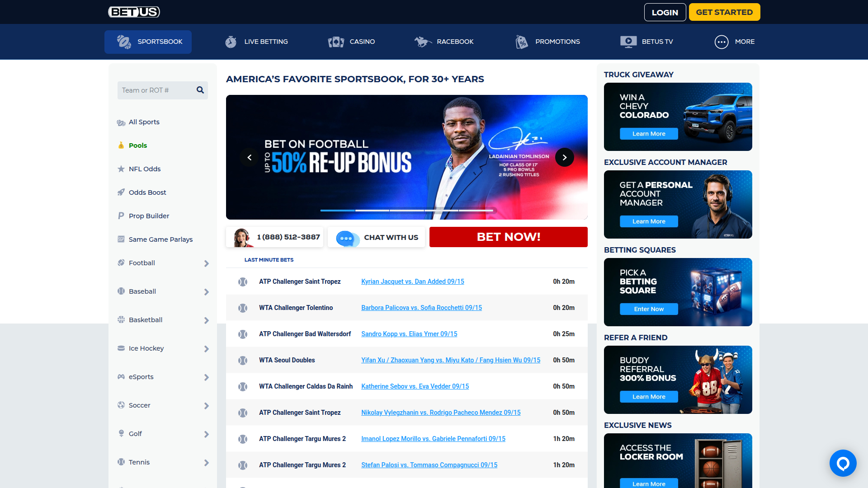Switch to the Sportsbook tab
The width and height of the screenshot is (868, 488).
(x=148, y=42)
